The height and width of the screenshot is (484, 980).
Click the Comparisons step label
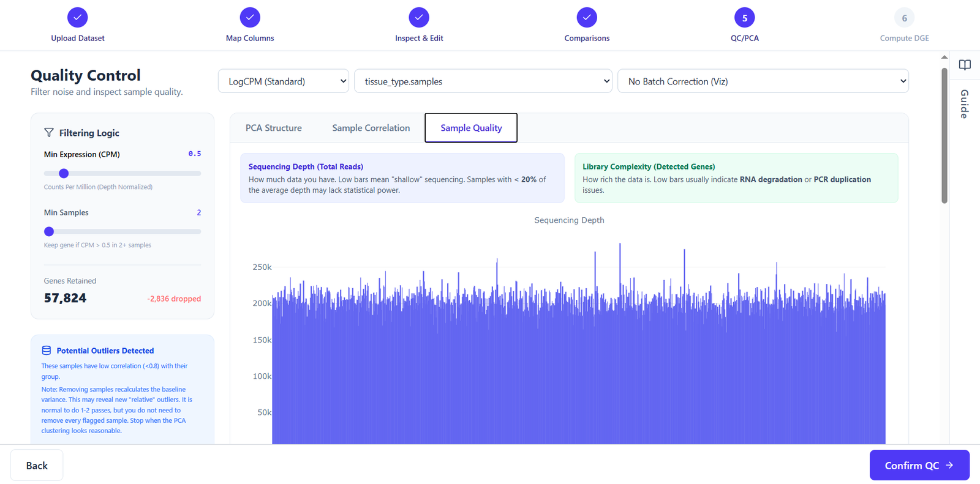587,38
